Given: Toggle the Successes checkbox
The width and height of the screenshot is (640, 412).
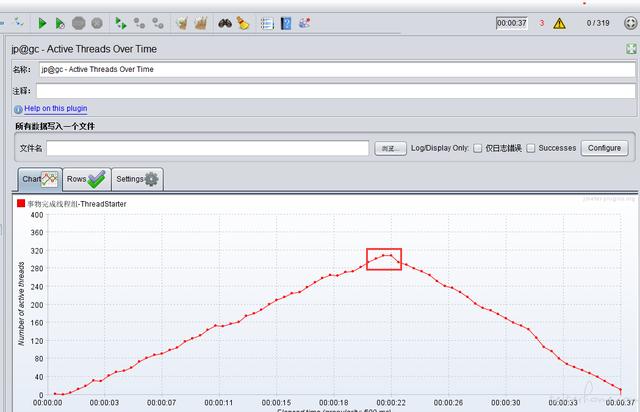Looking at the screenshot, I should pos(531,148).
